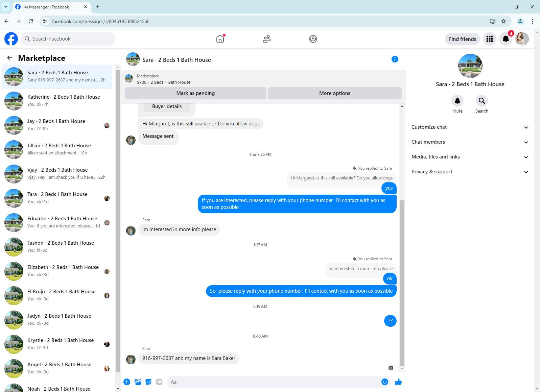Image resolution: width=540 pixels, height=392 pixels.
Task: Send a thumbs-up like
Action: pyautogui.click(x=398, y=382)
